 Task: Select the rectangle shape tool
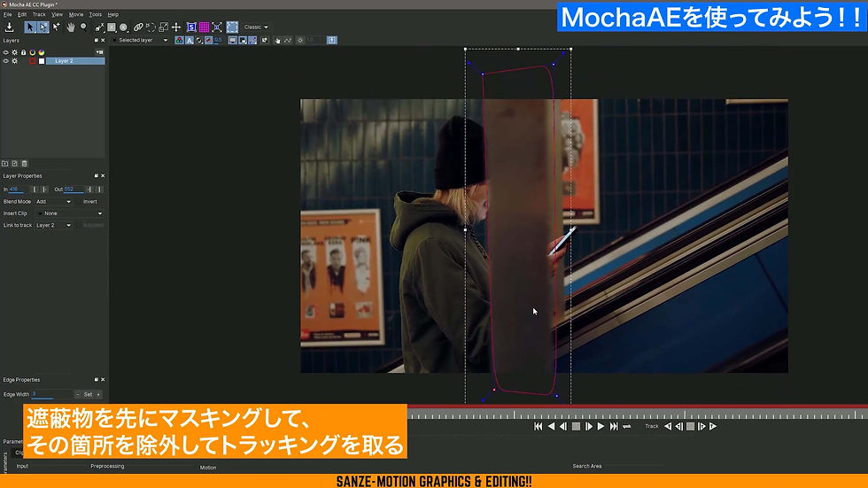112,27
